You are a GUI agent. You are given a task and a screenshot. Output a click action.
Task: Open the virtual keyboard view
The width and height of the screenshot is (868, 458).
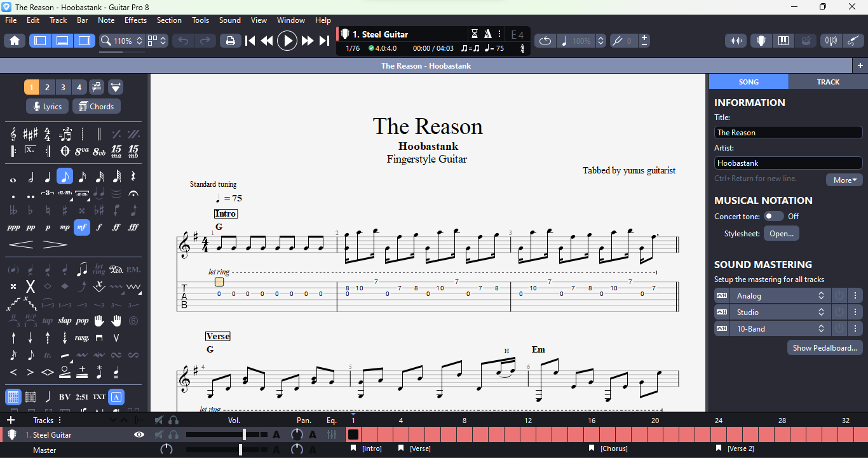[783, 41]
